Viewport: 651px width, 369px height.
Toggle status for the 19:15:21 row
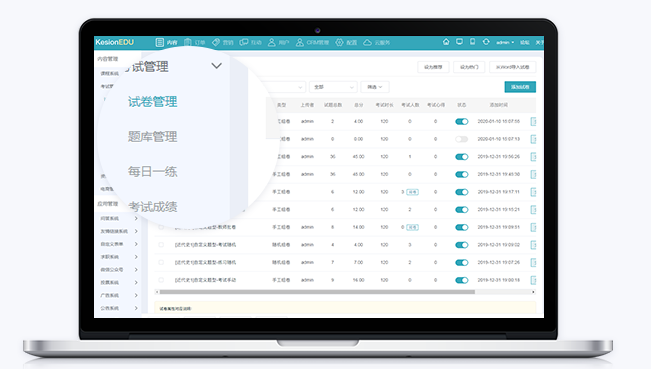[x=461, y=210]
